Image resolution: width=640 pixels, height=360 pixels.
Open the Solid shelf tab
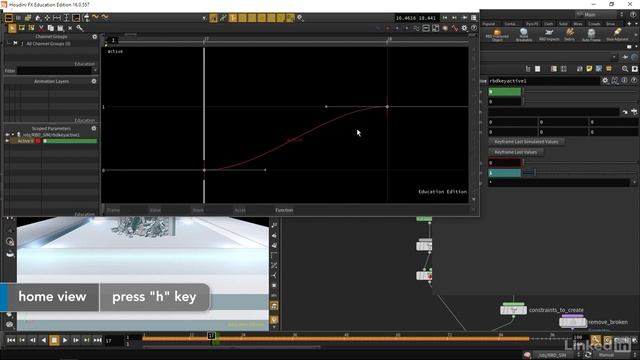tap(563, 24)
